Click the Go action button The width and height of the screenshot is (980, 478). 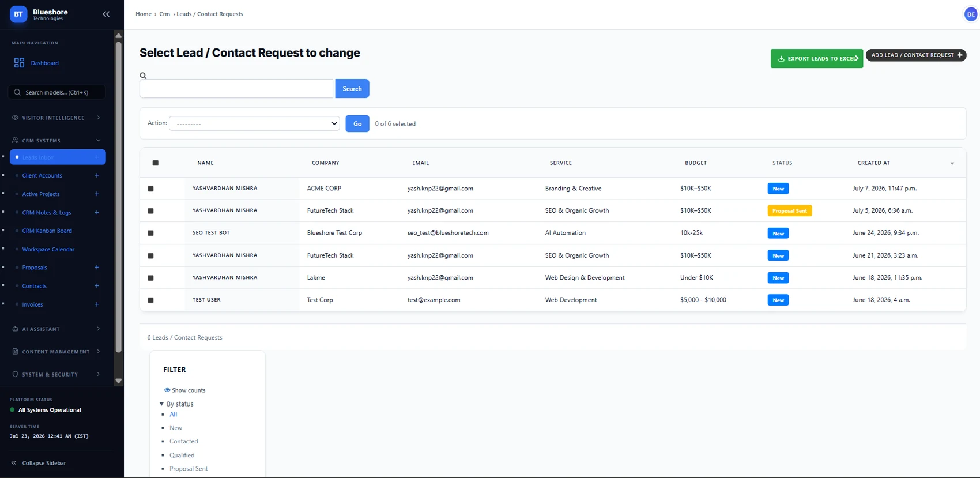pos(357,123)
